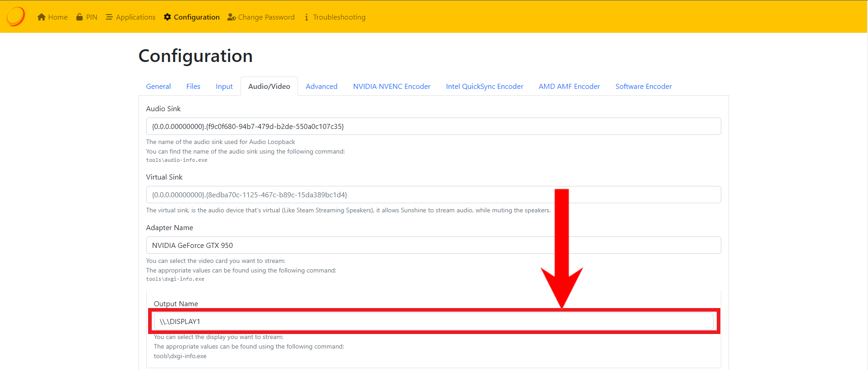The width and height of the screenshot is (868, 370).
Task: Click the Troubleshooting info icon
Action: 307,17
